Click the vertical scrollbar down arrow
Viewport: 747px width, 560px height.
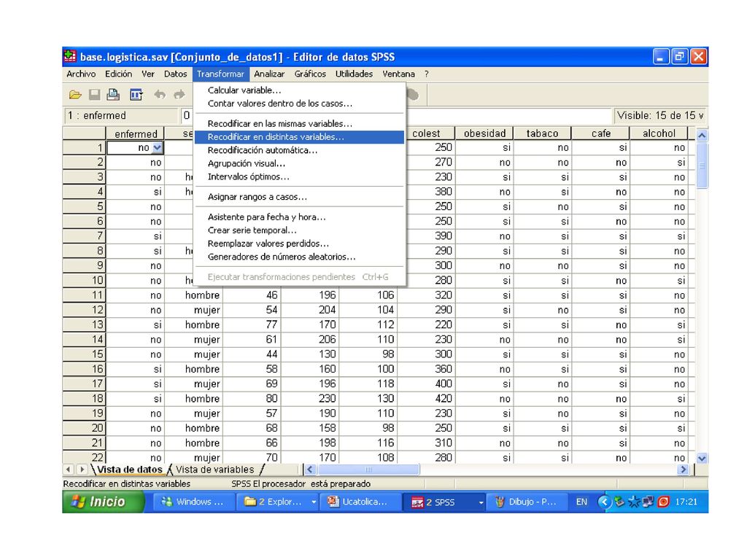tap(702, 458)
